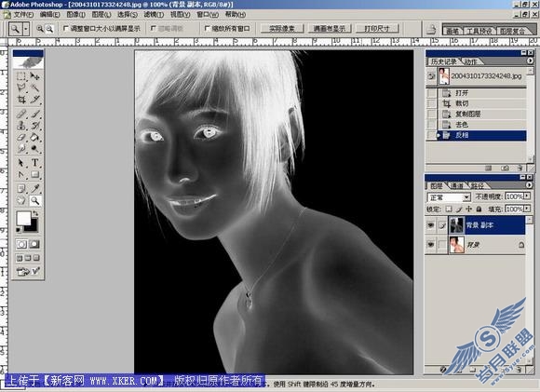540x392 pixels.
Task: Select the 去色 history state
Action: tap(482, 125)
